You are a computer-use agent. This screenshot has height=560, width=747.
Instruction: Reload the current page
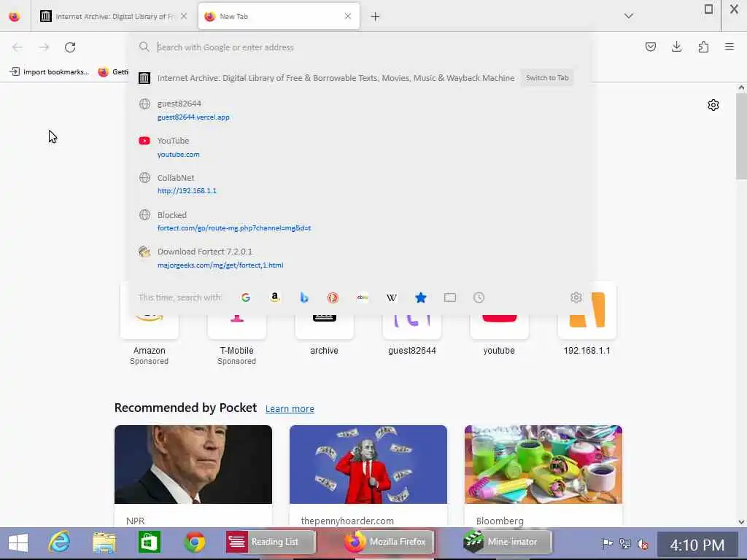[x=70, y=47]
